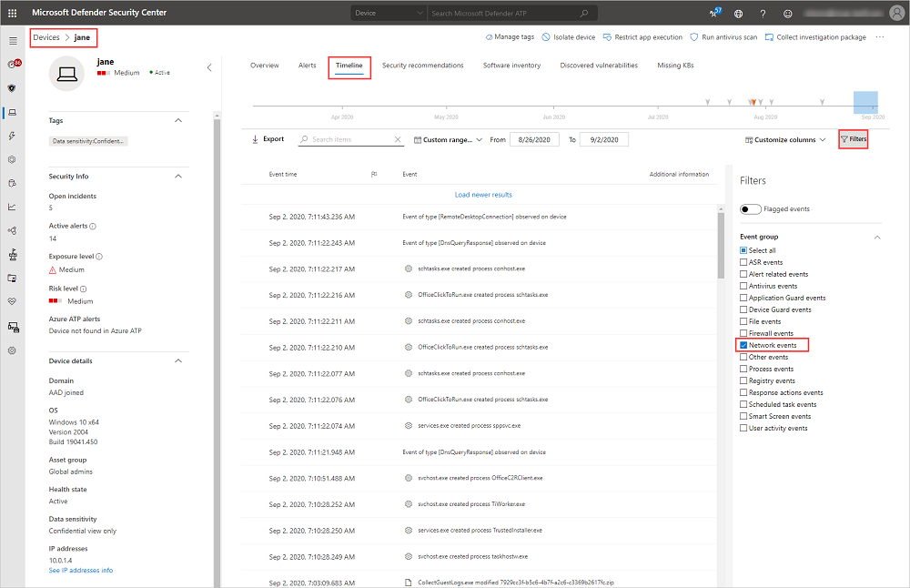The width and height of the screenshot is (910, 588).
Task: Open the Device scope dropdown in search bar
Action: tap(389, 13)
